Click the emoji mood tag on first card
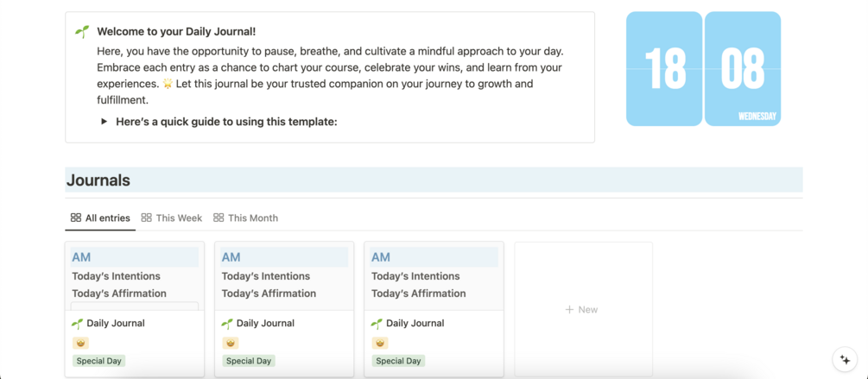 [80, 343]
